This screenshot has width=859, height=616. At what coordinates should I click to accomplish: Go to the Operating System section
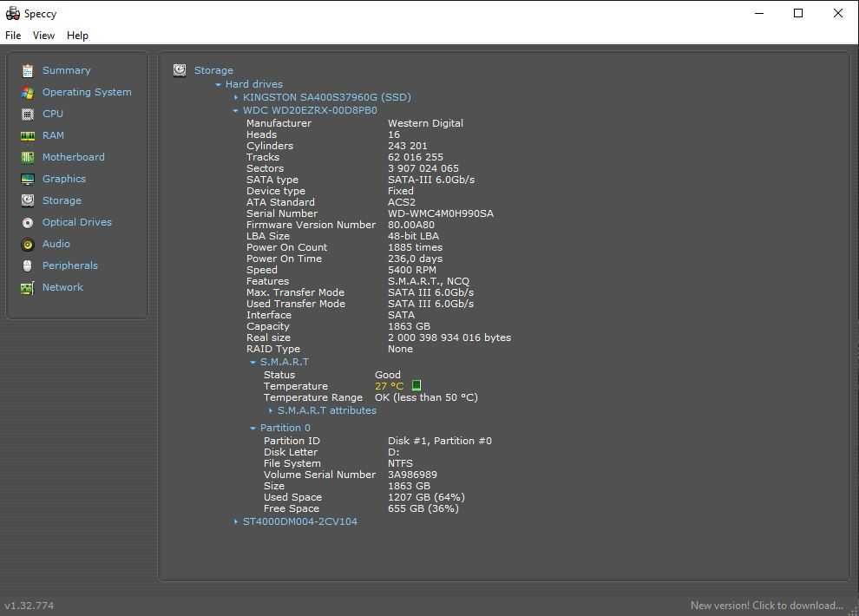point(87,92)
